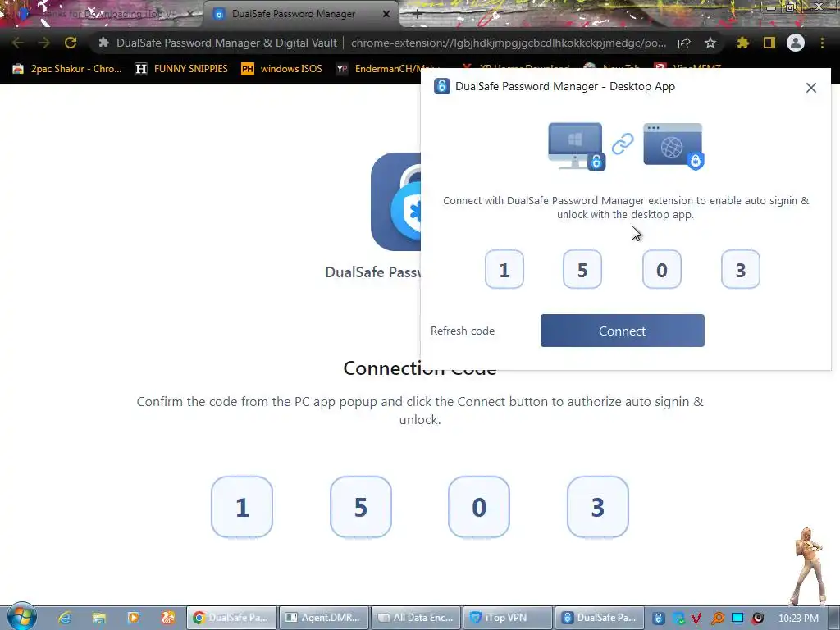Click the share page icon in address bar
This screenshot has width=840, height=630.
684,43
